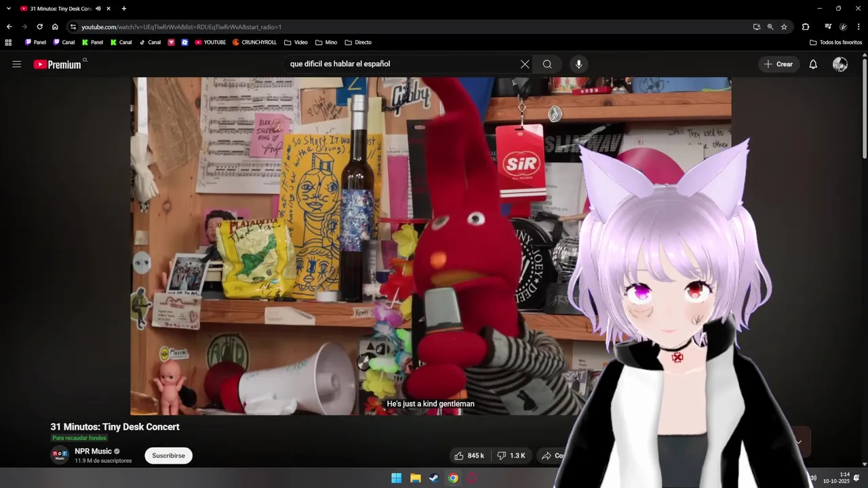Click the magnifier search button
868x488 pixels.
point(547,64)
